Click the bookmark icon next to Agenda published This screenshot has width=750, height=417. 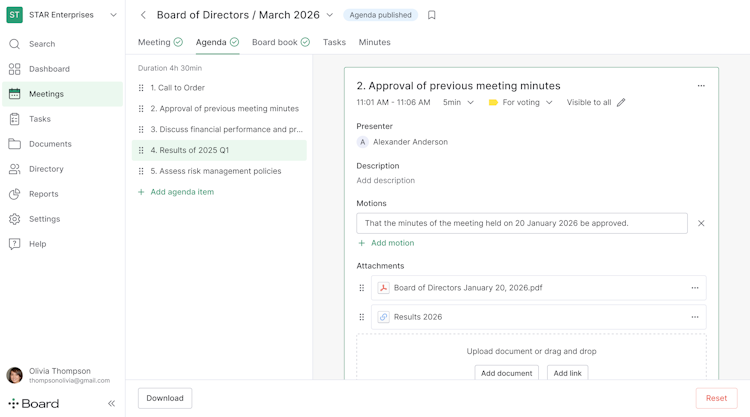[x=432, y=15]
